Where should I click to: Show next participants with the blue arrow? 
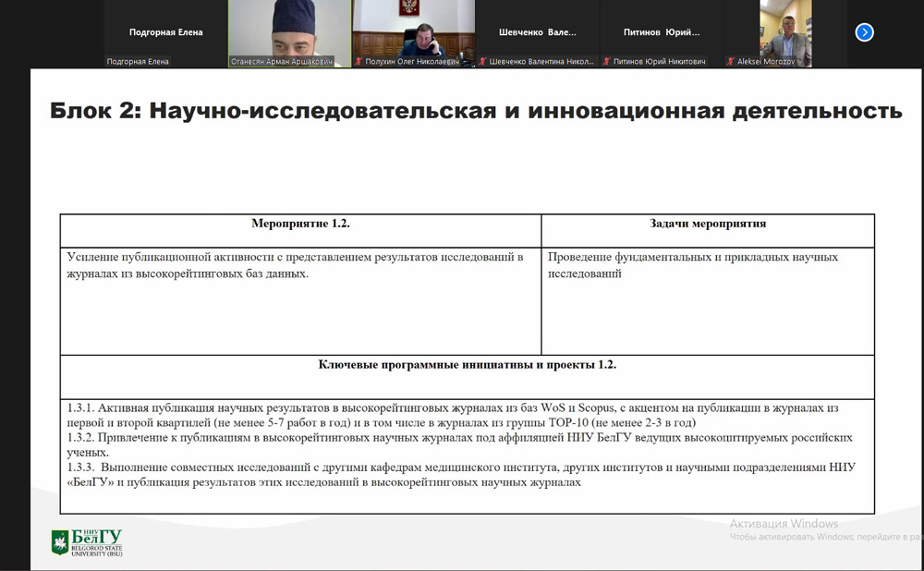click(864, 32)
